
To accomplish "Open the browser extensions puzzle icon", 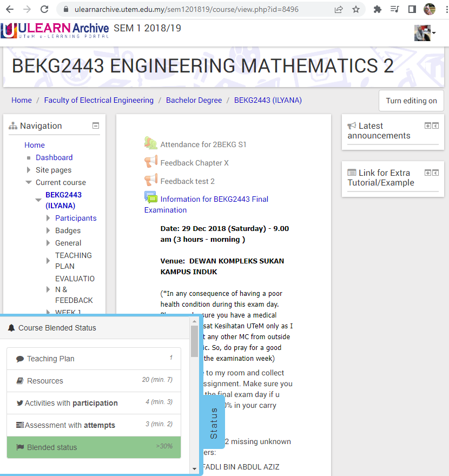I will coord(378,9).
